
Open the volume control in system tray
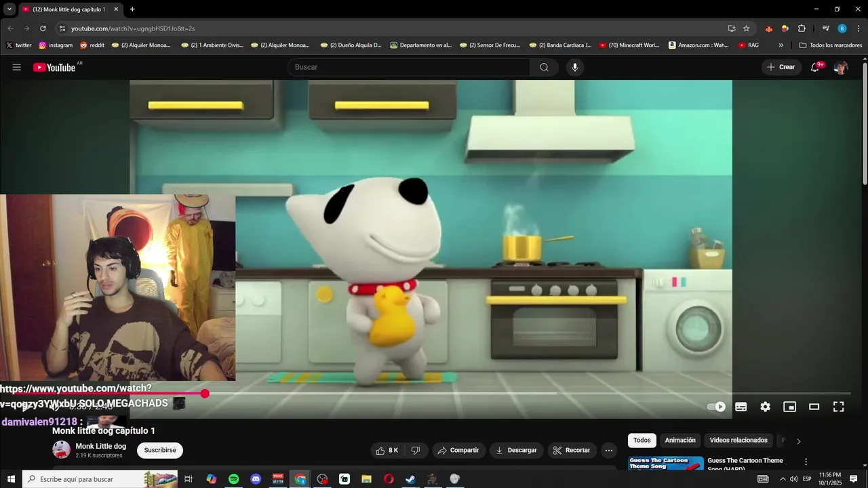pos(793,479)
